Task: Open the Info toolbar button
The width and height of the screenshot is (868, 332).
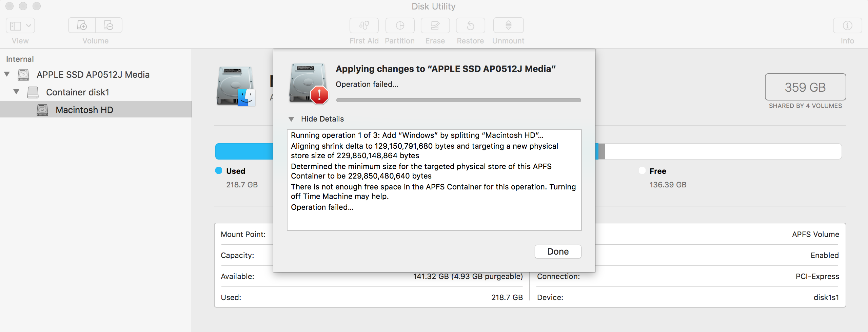Action: tap(847, 25)
